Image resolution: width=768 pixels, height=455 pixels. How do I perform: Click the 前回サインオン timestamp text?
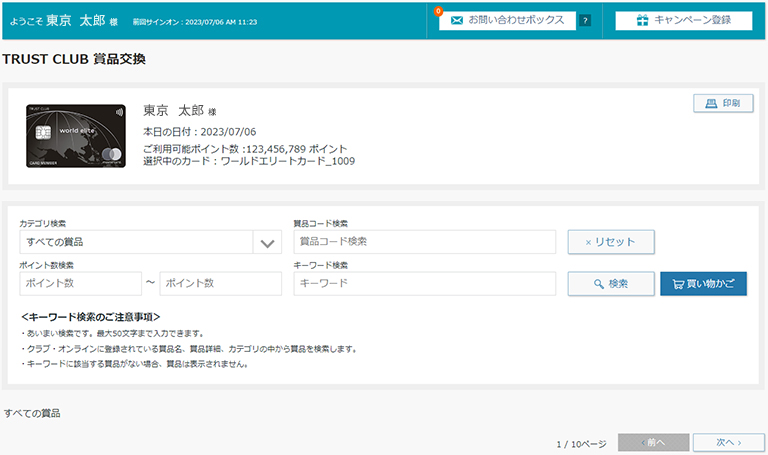[195, 22]
